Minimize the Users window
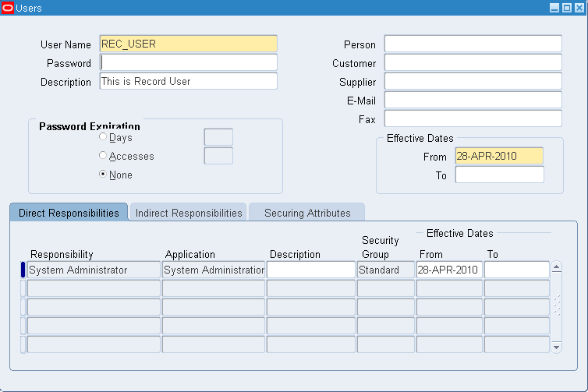The image size is (588, 392). [x=554, y=8]
